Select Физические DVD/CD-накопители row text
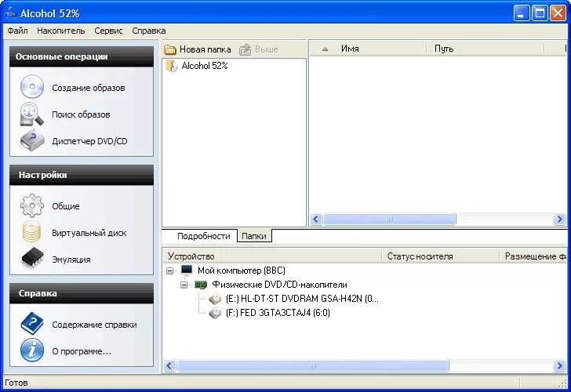Image resolution: width=571 pixels, height=392 pixels. pos(279,285)
